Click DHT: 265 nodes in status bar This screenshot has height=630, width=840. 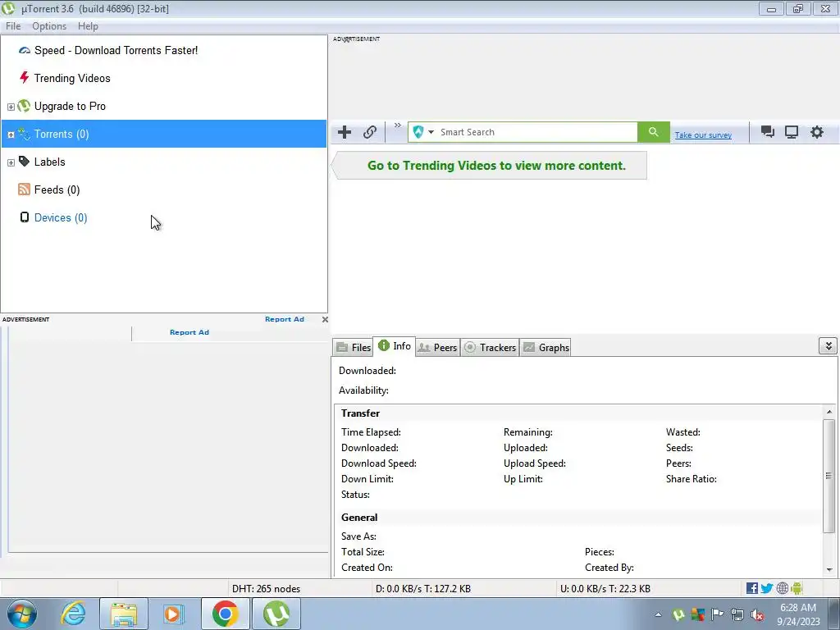tap(267, 589)
